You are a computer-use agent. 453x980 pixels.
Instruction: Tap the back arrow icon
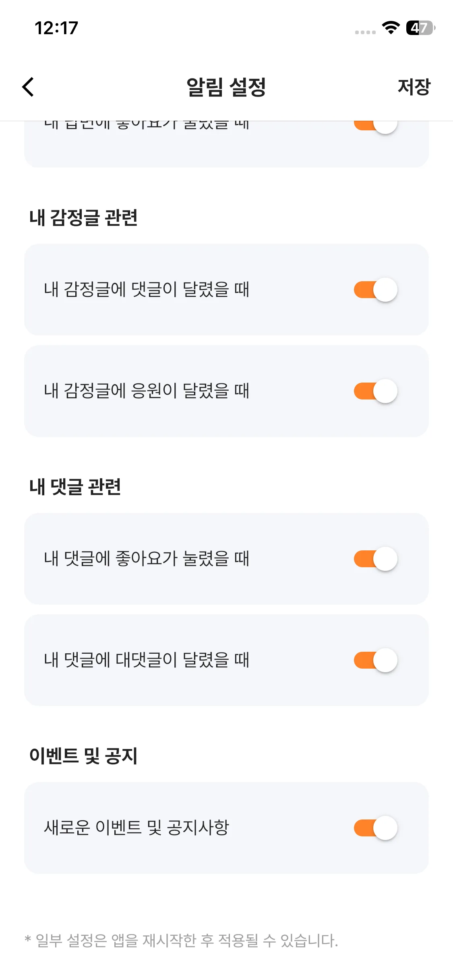(x=28, y=87)
